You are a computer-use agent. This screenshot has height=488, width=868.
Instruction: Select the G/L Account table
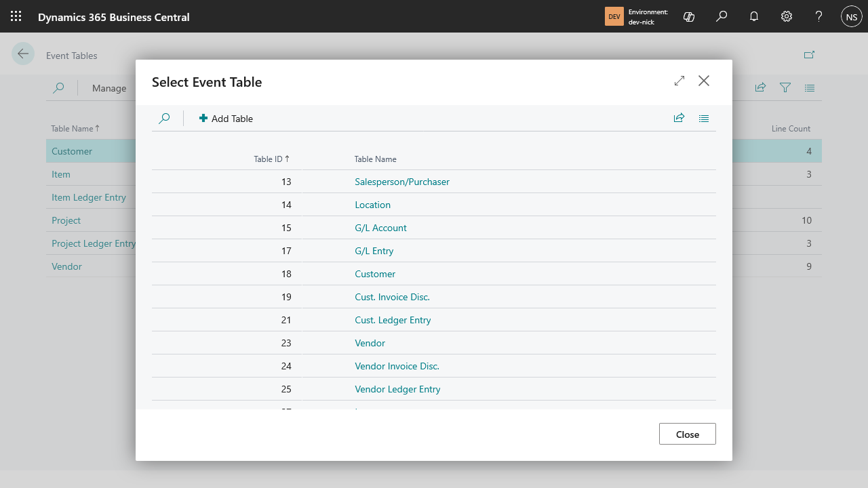(x=380, y=228)
